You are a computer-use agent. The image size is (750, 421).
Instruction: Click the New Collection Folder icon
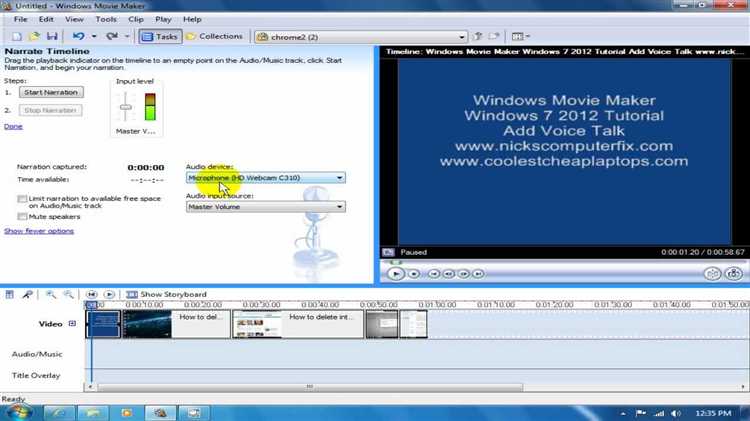pos(494,36)
